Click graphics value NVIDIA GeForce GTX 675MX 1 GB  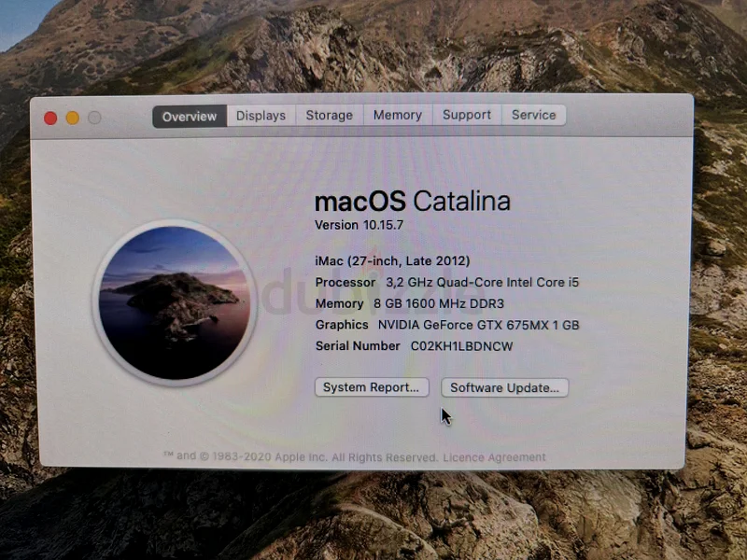pyautogui.click(x=478, y=325)
